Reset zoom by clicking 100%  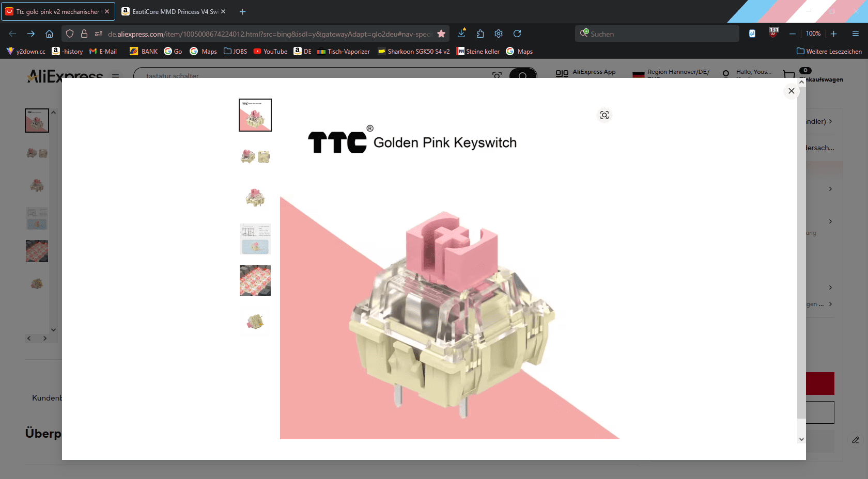813,34
